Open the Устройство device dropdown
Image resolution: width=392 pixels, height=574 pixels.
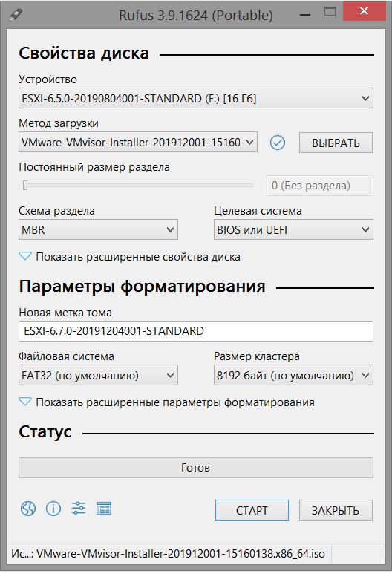[x=196, y=98]
